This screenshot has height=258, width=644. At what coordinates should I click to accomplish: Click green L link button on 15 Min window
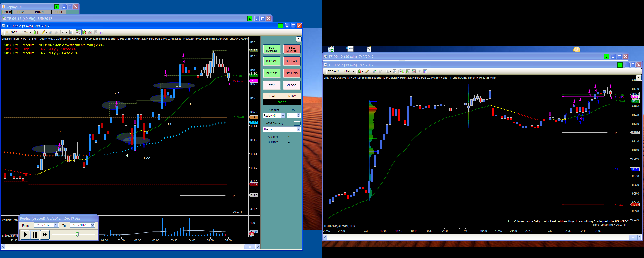pos(620,65)
